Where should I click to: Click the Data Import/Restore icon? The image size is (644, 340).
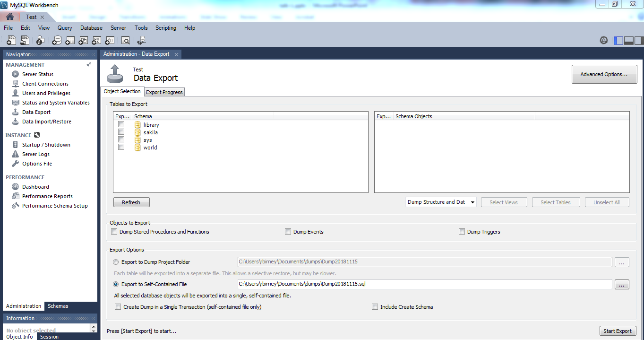point(16,122)
